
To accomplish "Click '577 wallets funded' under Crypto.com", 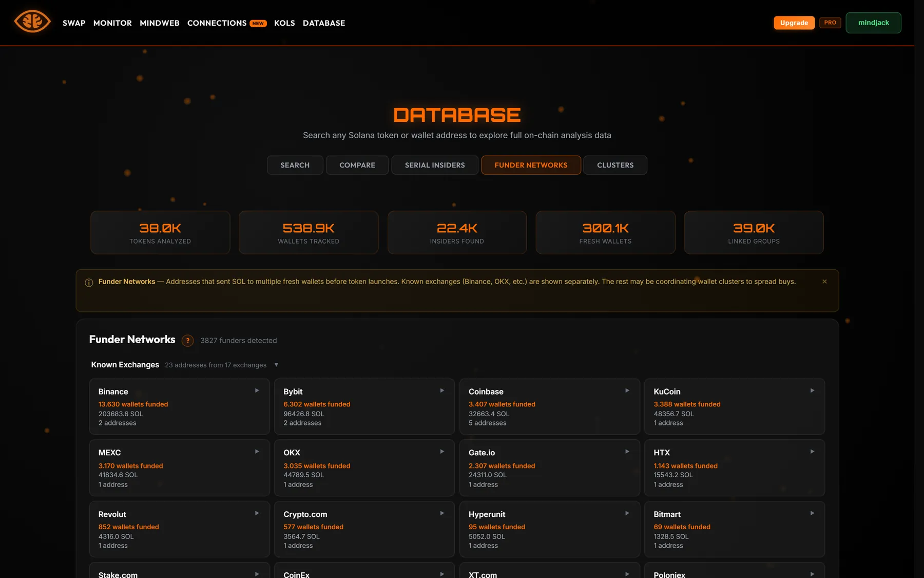I will [314, 527].
